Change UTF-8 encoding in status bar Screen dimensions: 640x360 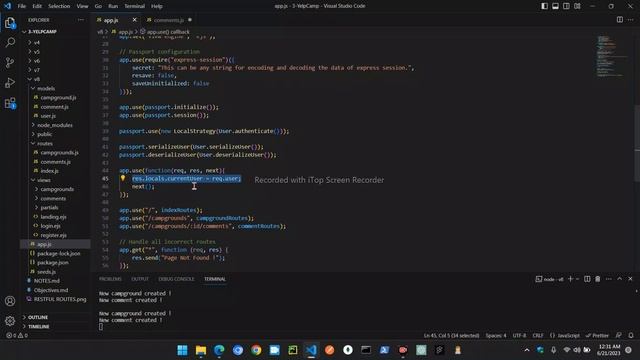point(519,335)
